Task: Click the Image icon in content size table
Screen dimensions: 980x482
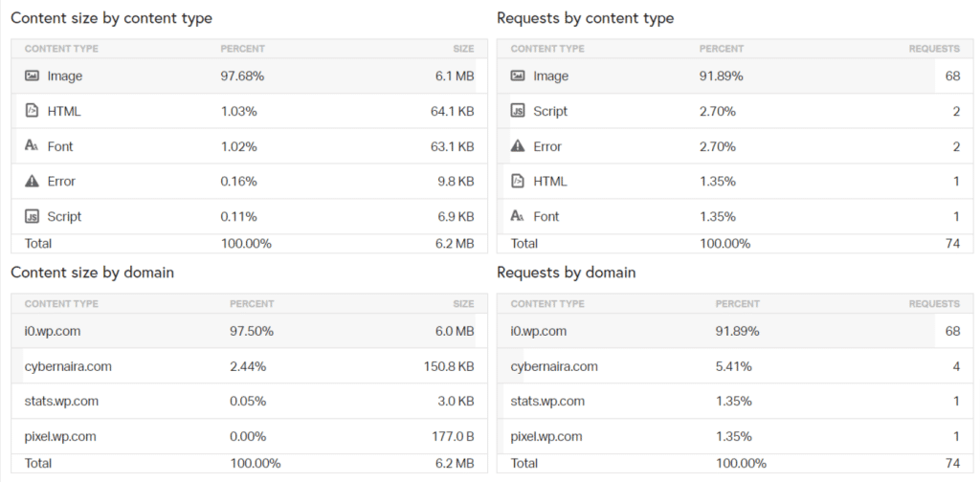Action: pyautogui.click(x=32, y=76)
